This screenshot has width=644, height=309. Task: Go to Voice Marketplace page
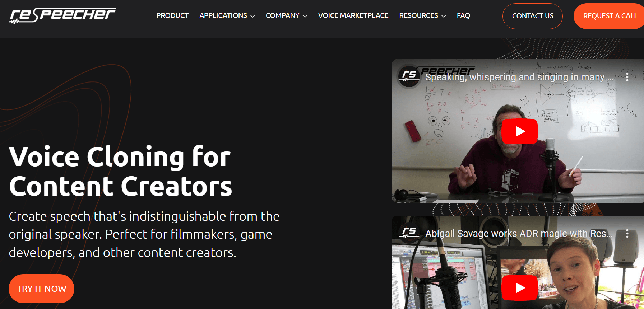pos(353,16)
